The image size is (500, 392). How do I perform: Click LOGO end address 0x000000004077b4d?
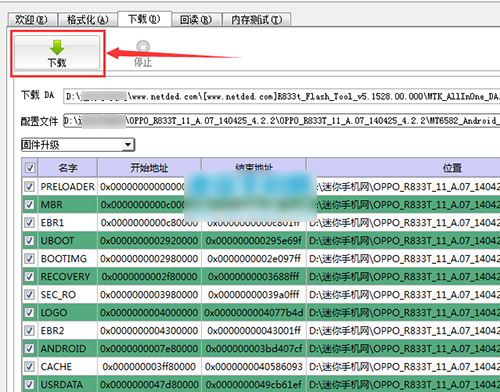(x=254, y=313)
